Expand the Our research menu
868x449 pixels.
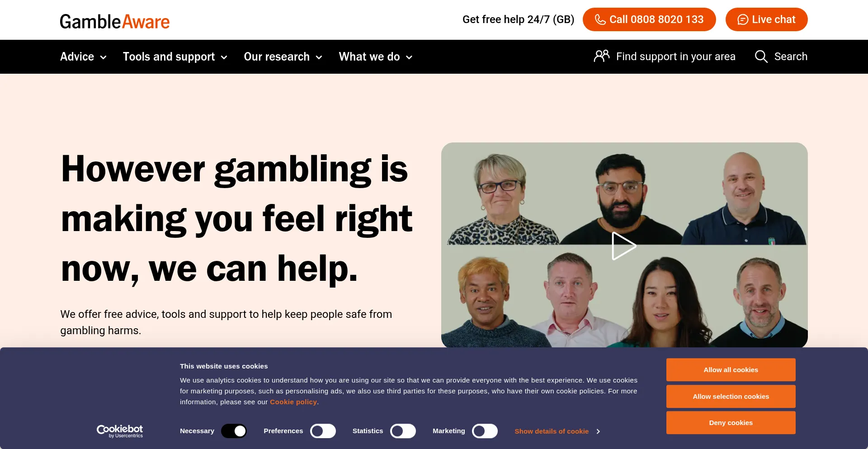[283, 57]
